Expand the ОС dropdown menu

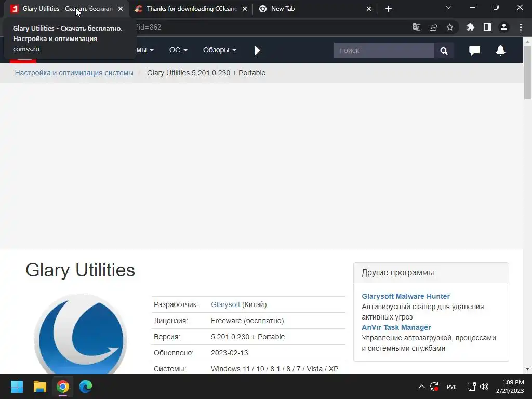178,50
